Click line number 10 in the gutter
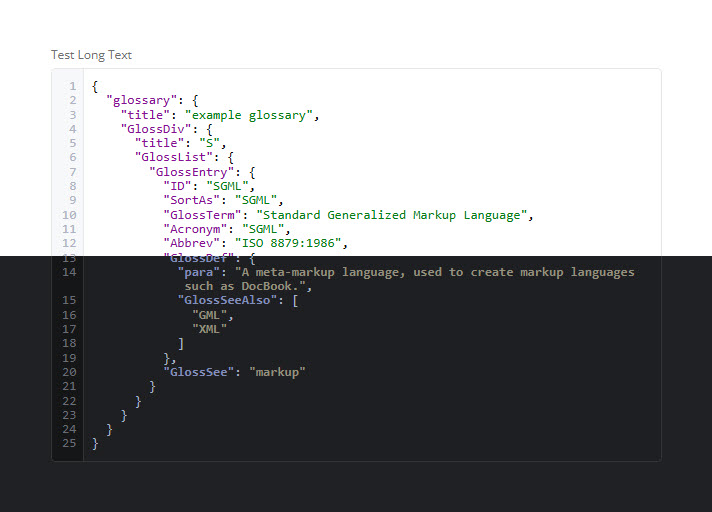Image resolution: width=712 pixels, height=512 pixels. pyautogui.click(x=69, y=215)
